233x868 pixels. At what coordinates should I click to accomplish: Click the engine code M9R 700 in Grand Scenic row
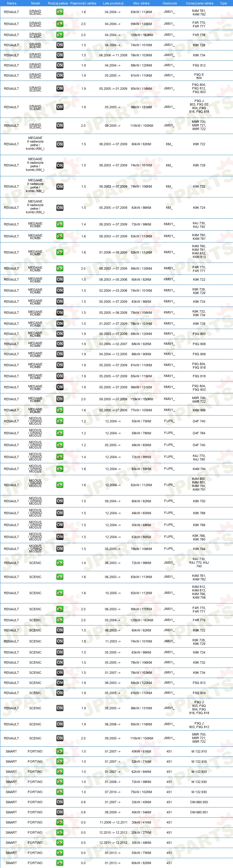tap(199, 122)
